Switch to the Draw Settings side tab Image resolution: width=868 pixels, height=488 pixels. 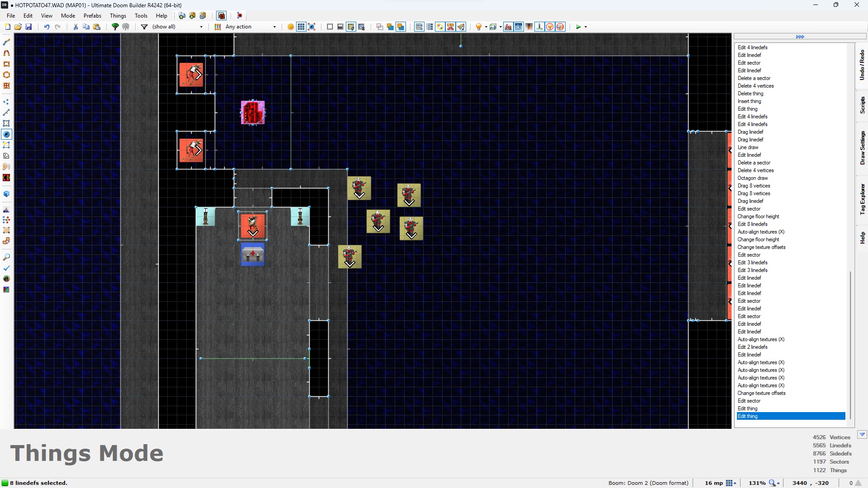[x=862, y=148]
